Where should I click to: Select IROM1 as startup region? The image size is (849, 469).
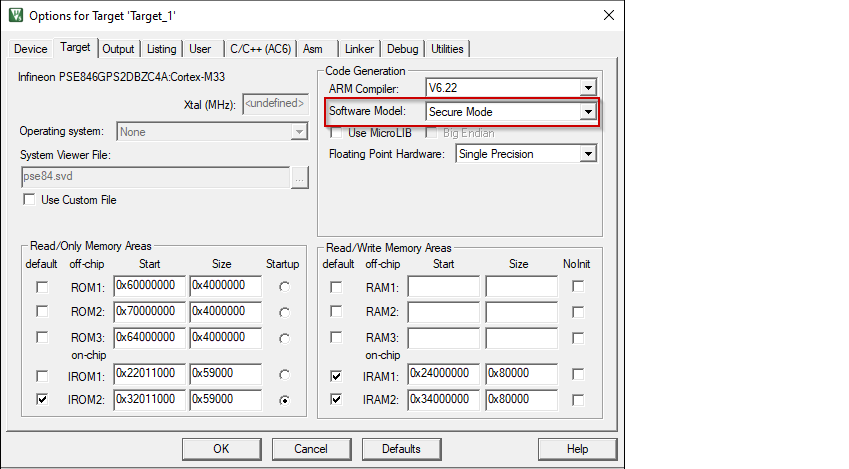pos(287,375)
